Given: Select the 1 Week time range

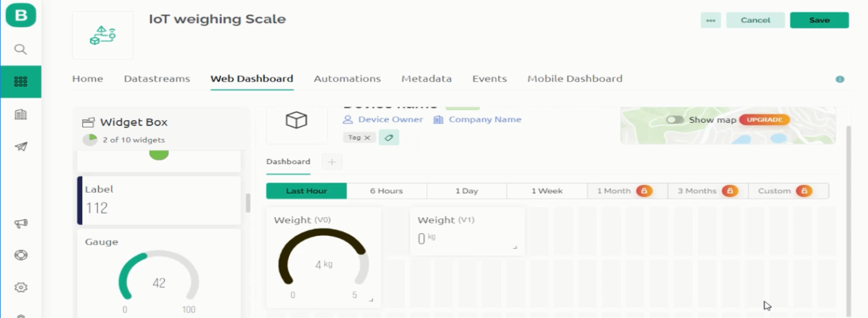Looking at the screenshot, I should coord(547,191).
